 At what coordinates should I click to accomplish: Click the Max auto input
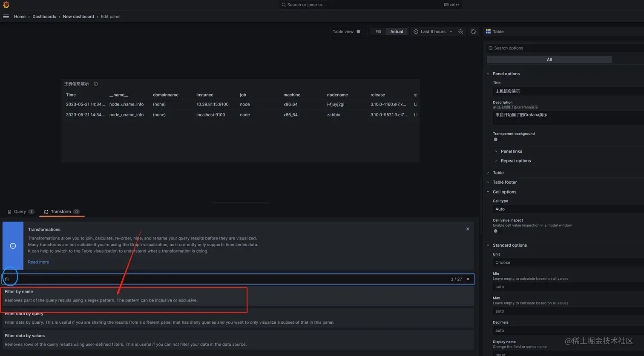[x=568, y=311]
